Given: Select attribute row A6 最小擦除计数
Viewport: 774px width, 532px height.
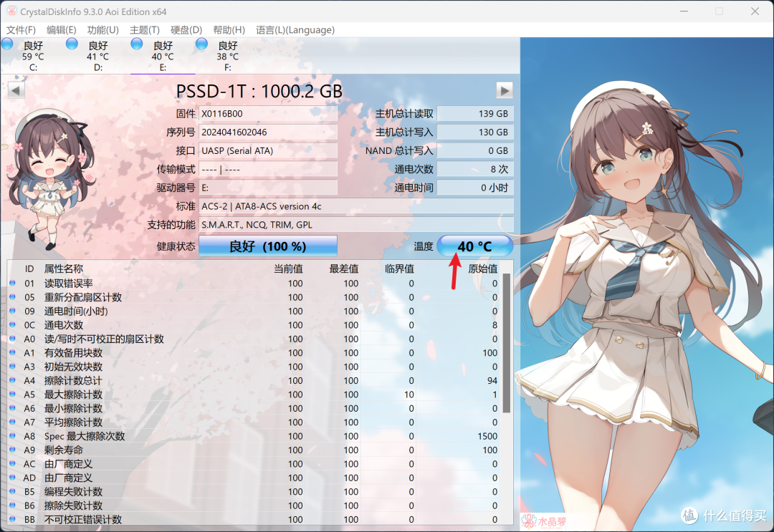Looking at the screenshot, I should 254,408.
